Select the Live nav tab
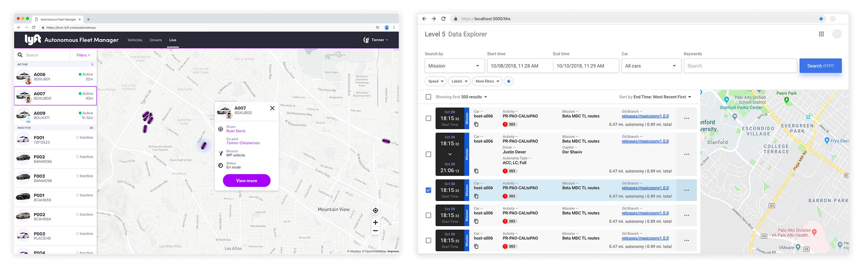The image size is (868, 267). (173, 40)
